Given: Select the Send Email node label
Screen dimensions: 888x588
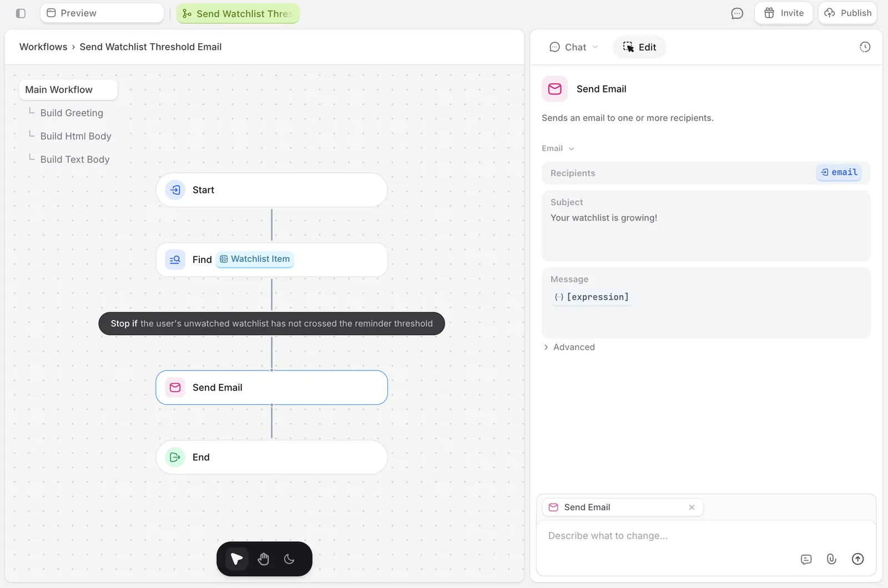Looking at the screenshot, I should click(218, 387).
